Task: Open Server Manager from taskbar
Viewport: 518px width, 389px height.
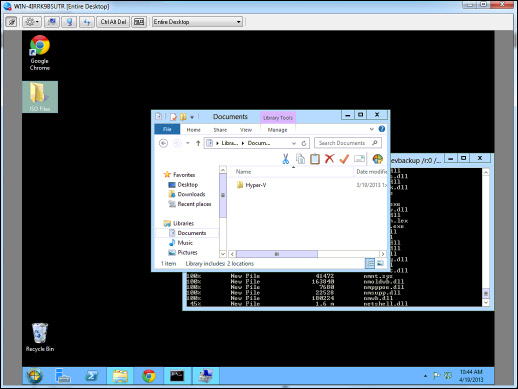Action: tap(62, 376)
